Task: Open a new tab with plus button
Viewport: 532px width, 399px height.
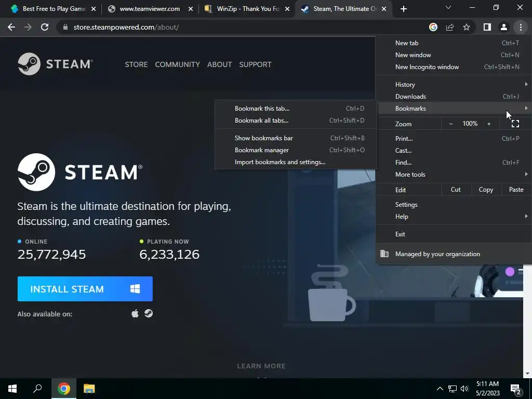Action: click(403, 9)
